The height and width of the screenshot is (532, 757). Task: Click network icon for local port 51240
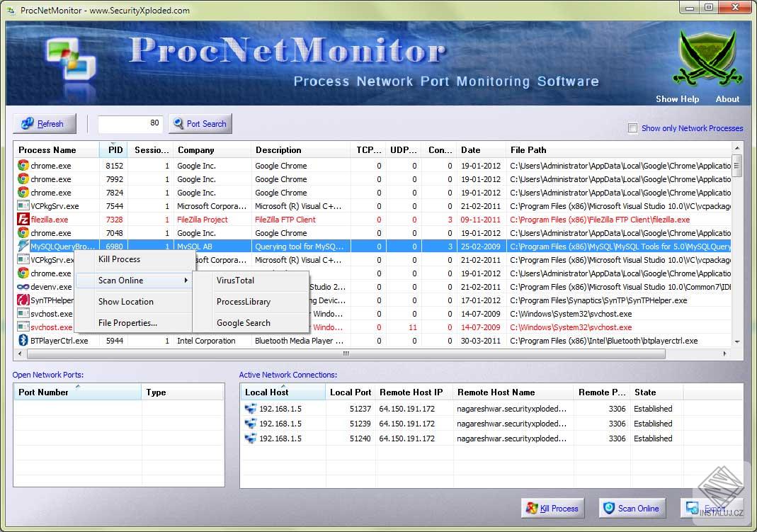[251, 438]
